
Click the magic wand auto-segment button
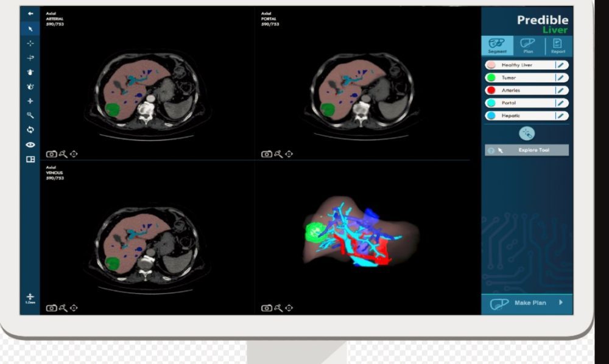click(x=527, y=133)
